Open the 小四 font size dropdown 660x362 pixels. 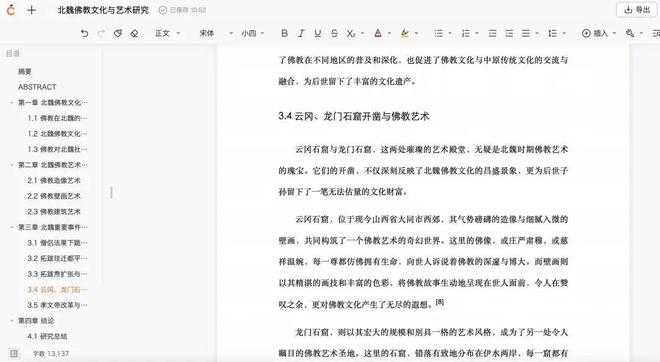(x=253, y=33)
